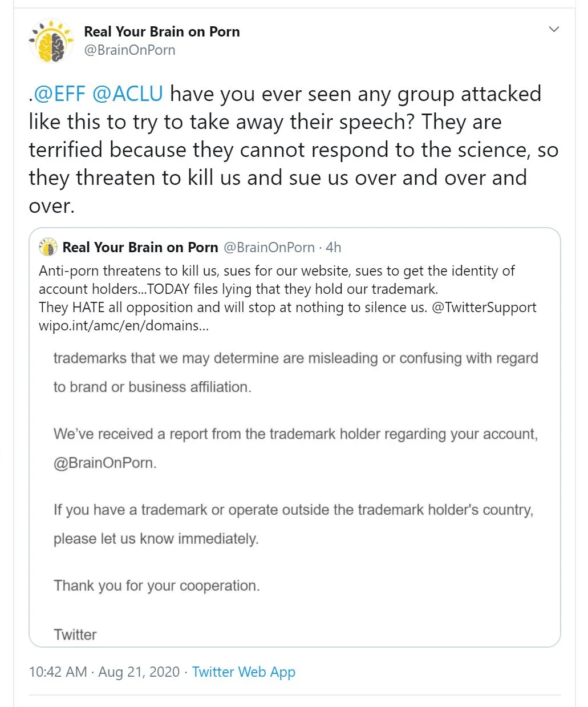The height and width of the screenshot is (707, 588).
Task: Click the quoted text starting 'Anti-porn threatens'
Action: tap(277, 270)
